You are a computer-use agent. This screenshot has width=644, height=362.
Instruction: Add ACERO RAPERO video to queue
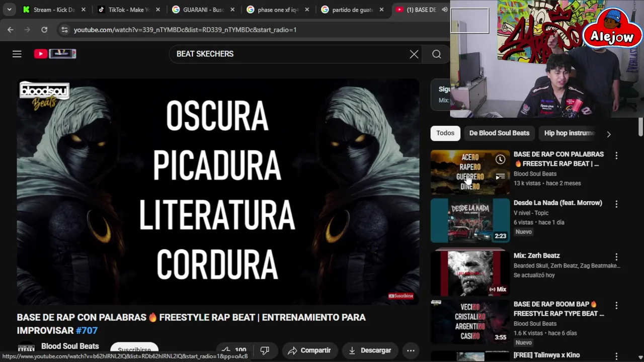500,176
